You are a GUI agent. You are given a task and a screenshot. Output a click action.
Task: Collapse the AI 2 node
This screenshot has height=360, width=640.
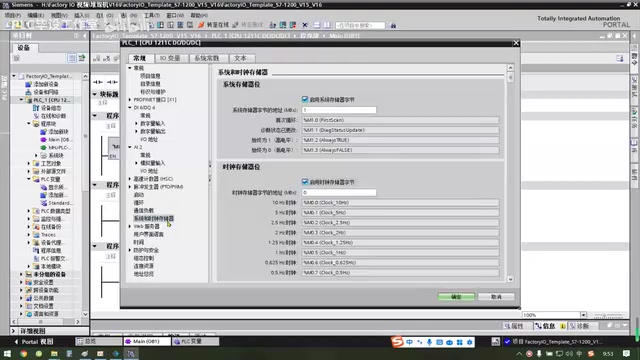coord(130,147)
